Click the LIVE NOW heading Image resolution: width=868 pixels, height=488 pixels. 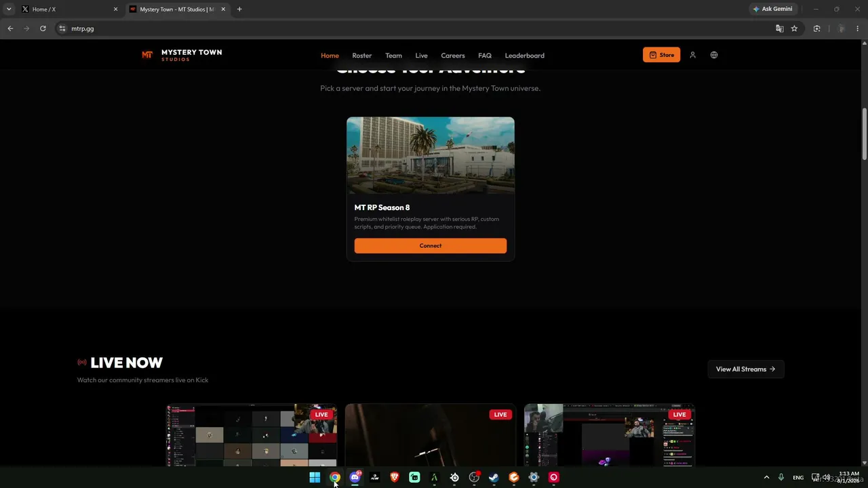point(127,363)
